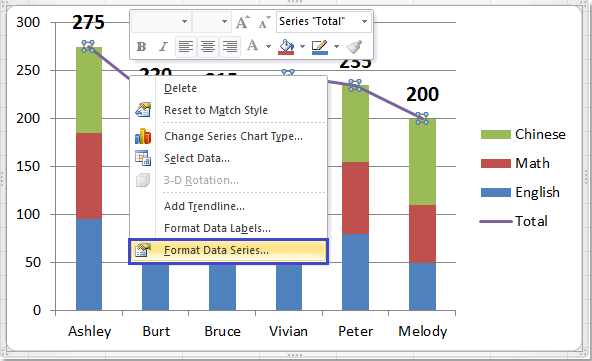Screen dimensions: 592x361
Task: Click Melody's green Chinese bar segment
Action: 422,162
